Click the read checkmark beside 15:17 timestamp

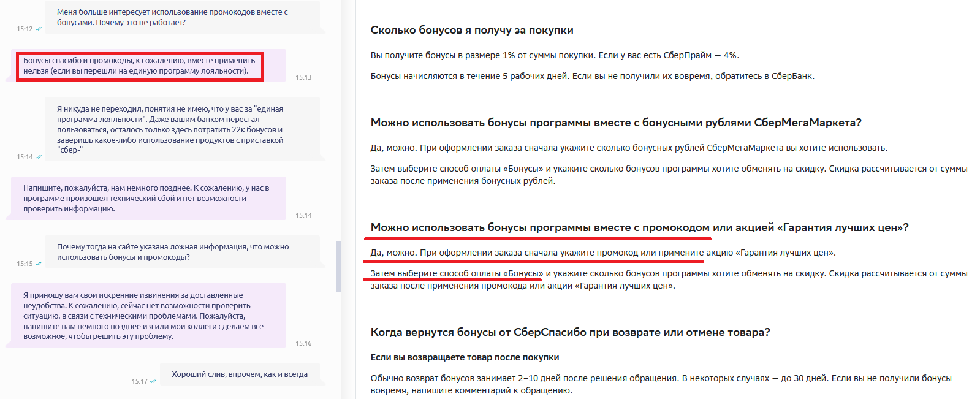coord(153,381)
